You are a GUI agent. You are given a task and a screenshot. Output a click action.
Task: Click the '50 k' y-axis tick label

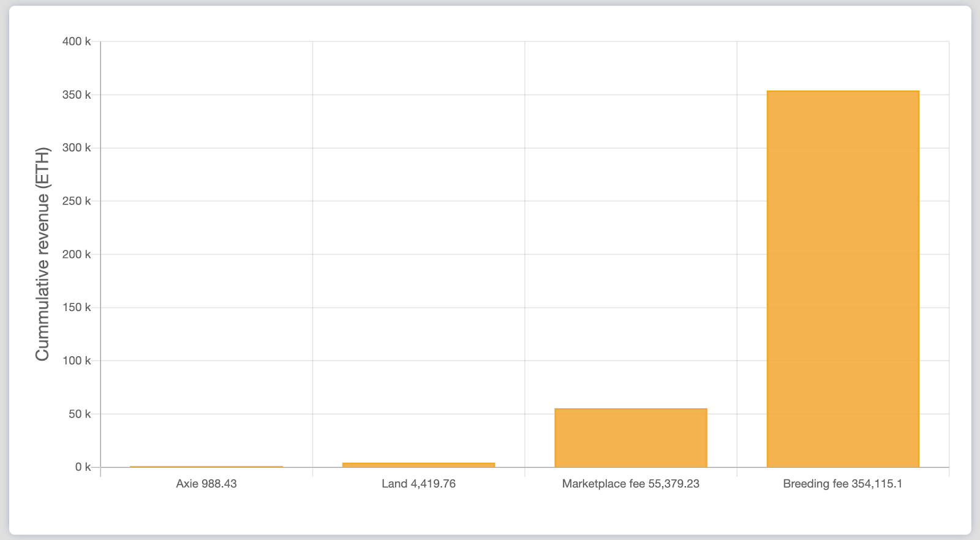80,414
